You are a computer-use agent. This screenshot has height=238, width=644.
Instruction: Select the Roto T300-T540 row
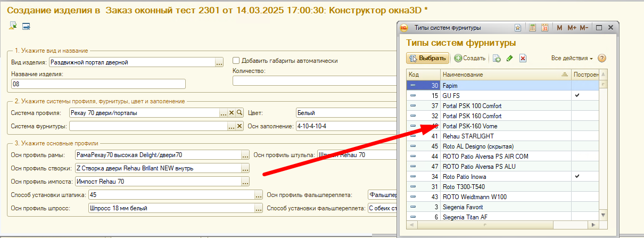coord(503,186)
